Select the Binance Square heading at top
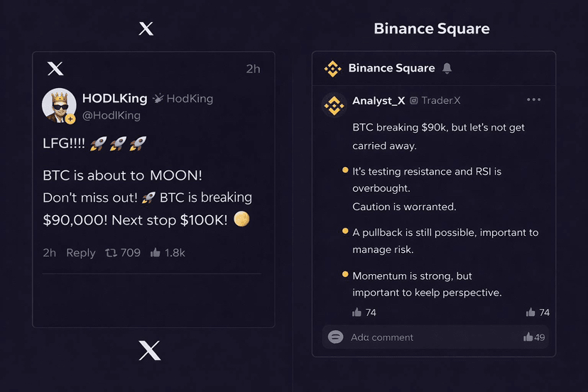588x392 pixels. click(431, 29)
